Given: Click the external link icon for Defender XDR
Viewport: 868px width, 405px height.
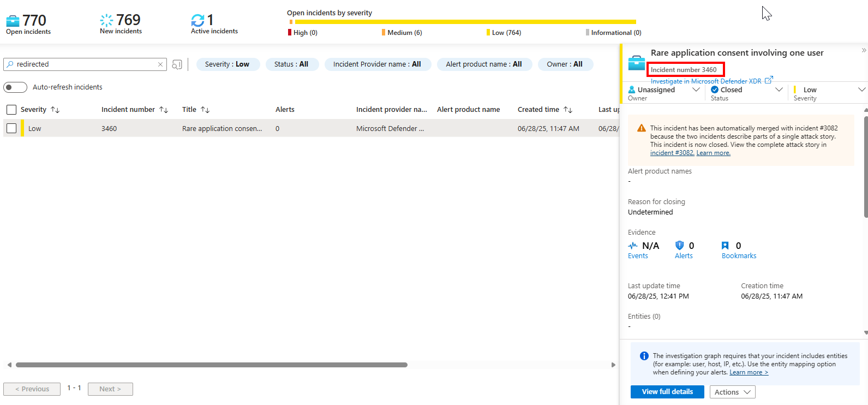Looking at the screenshot, I should click(x=769, y=80).
